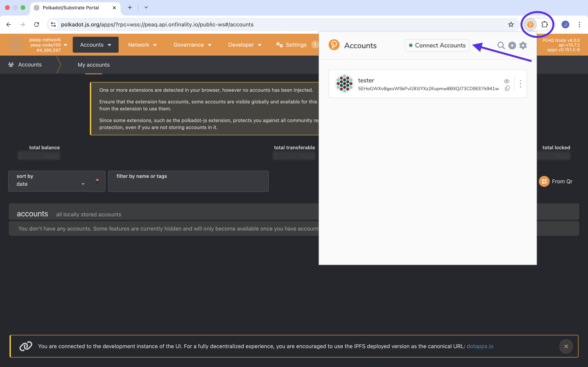Add a new account via the plus icon
The height and width of the screenshot is (367, 588).
(x=512, y=45)
